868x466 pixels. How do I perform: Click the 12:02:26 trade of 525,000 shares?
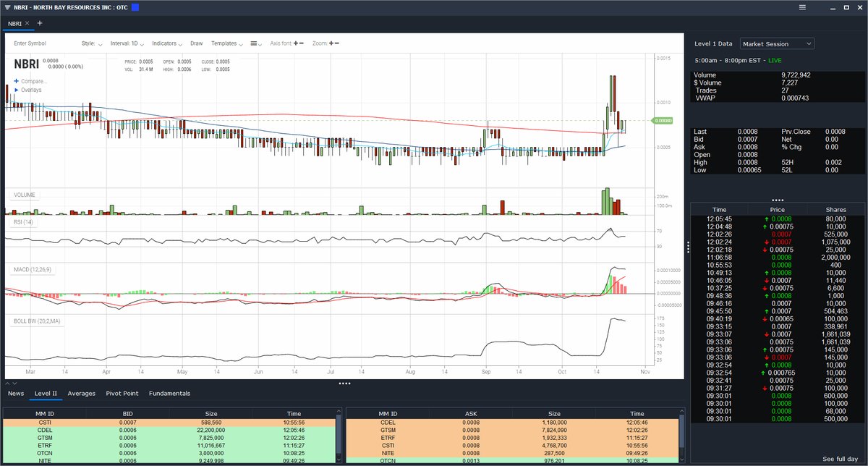[778, 233]
